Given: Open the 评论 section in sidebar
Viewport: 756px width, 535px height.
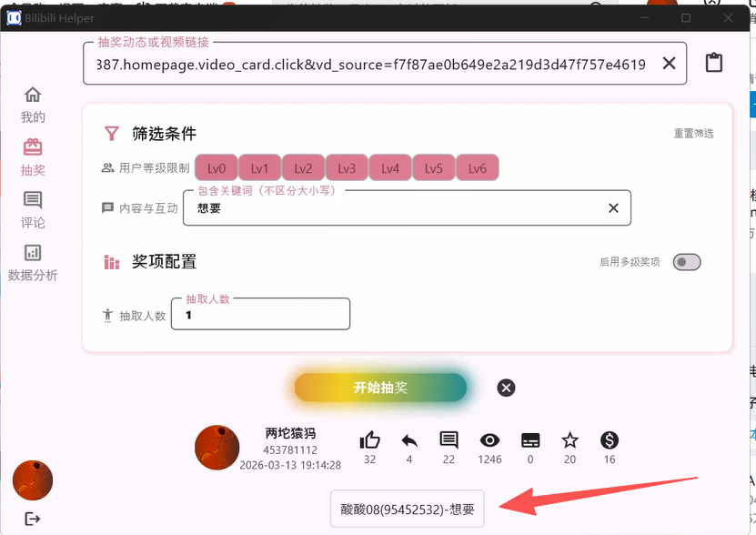Looking at the screenshot, I should point(32,209).
